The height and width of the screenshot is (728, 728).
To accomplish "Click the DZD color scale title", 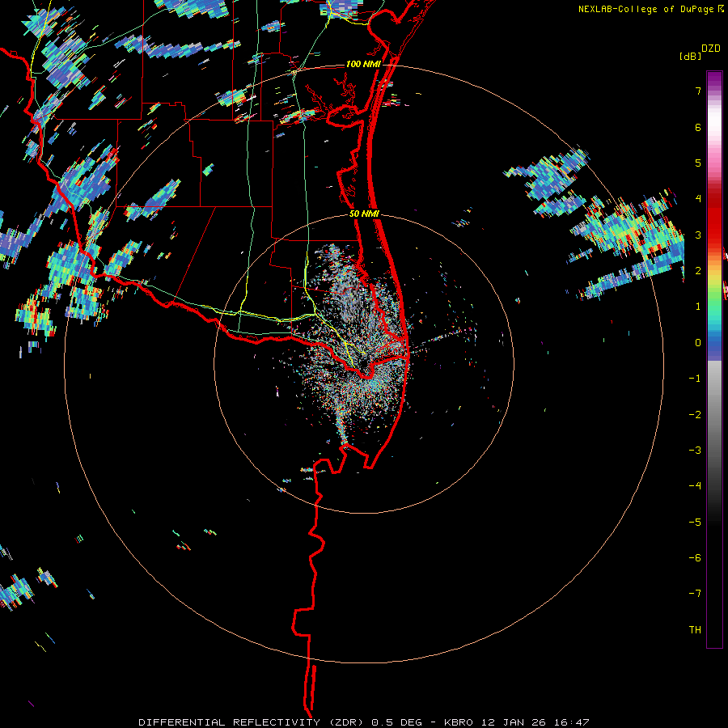I will click(x=711, y=49).
